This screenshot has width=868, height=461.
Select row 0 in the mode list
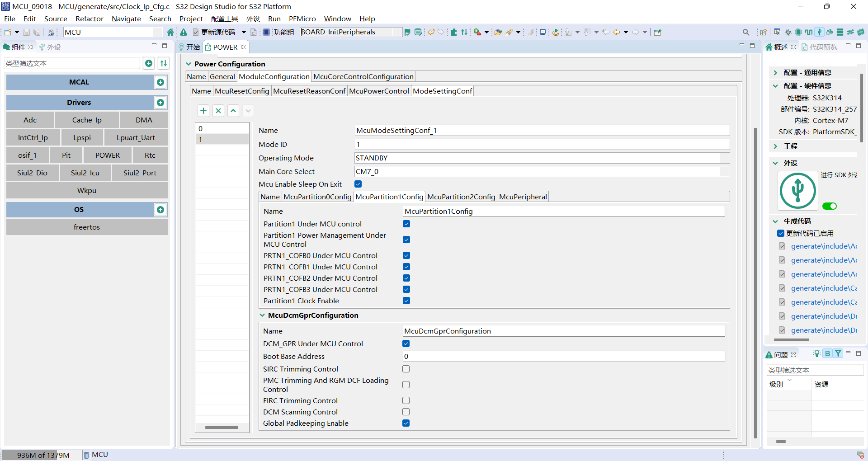pyautogui.click(x=222, y=128)
